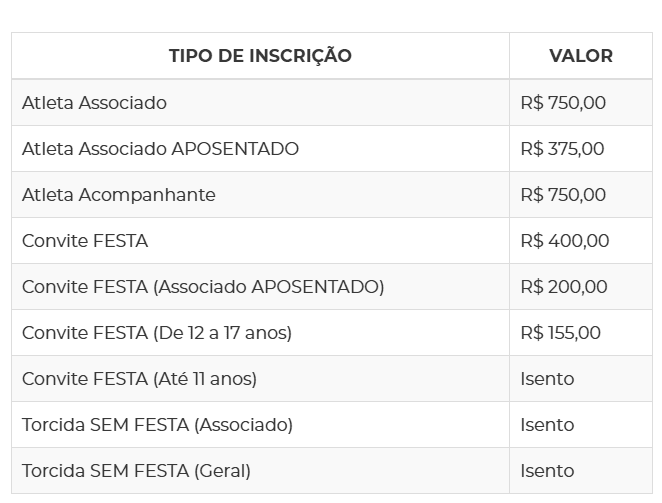Click the plain Convite FESTA cell
Viewport: 662px width, 503px height.
pos(85,241)
